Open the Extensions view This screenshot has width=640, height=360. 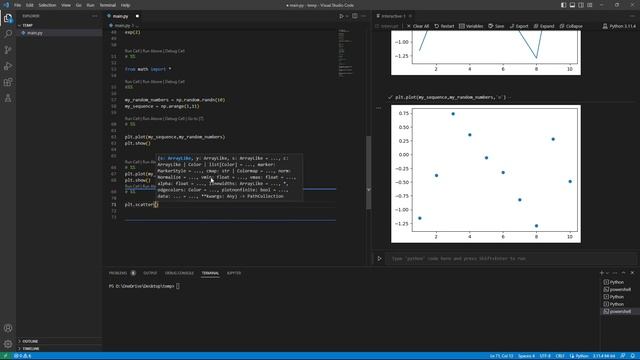point(8,82)
